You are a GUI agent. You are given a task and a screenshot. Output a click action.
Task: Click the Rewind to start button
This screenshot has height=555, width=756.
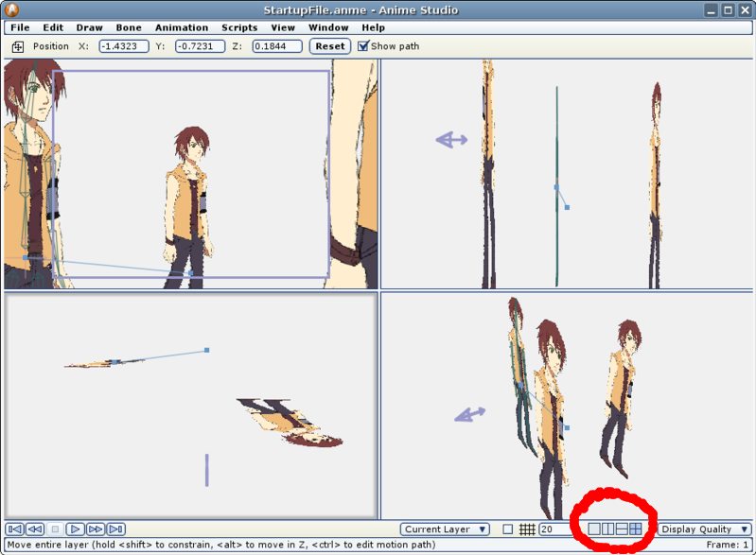pos(14,529)
